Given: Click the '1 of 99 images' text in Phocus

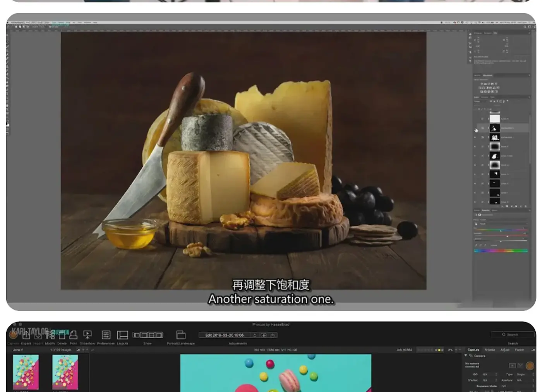Looking at the screenshot, I should click(61, 350).
